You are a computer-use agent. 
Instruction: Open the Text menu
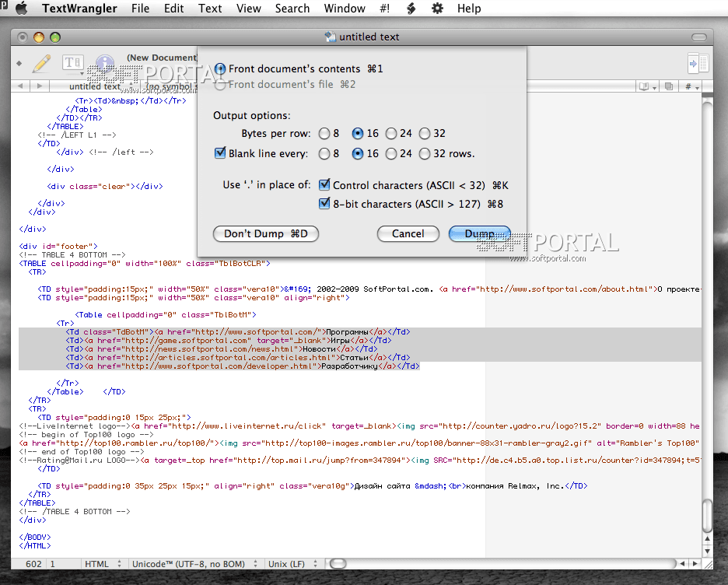coord(210,9)
